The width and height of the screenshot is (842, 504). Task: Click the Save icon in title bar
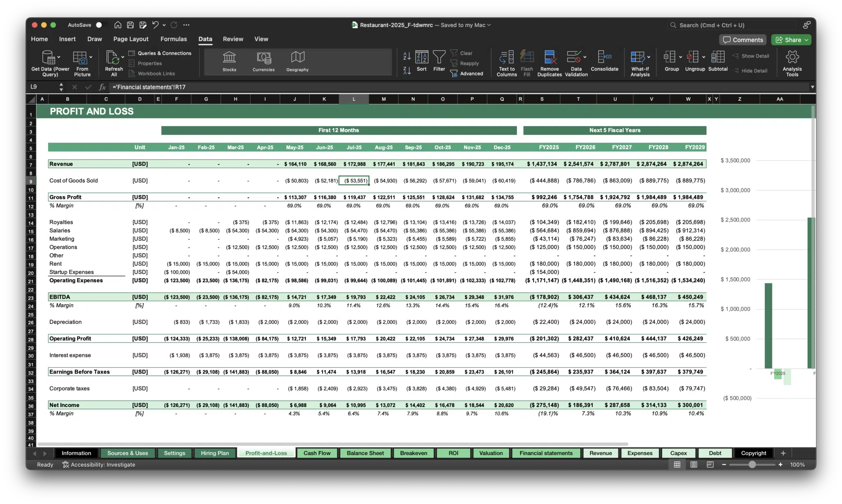point(130,25)
